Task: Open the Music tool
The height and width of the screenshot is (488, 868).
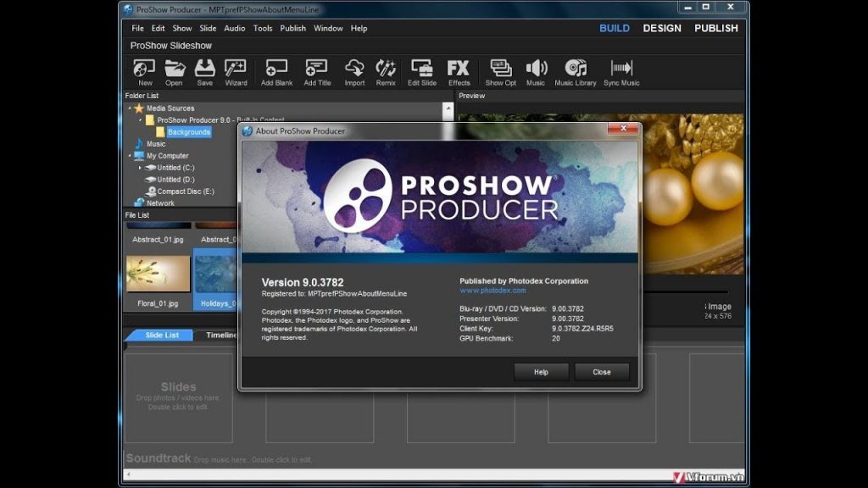Action: [x=536, y=73]
